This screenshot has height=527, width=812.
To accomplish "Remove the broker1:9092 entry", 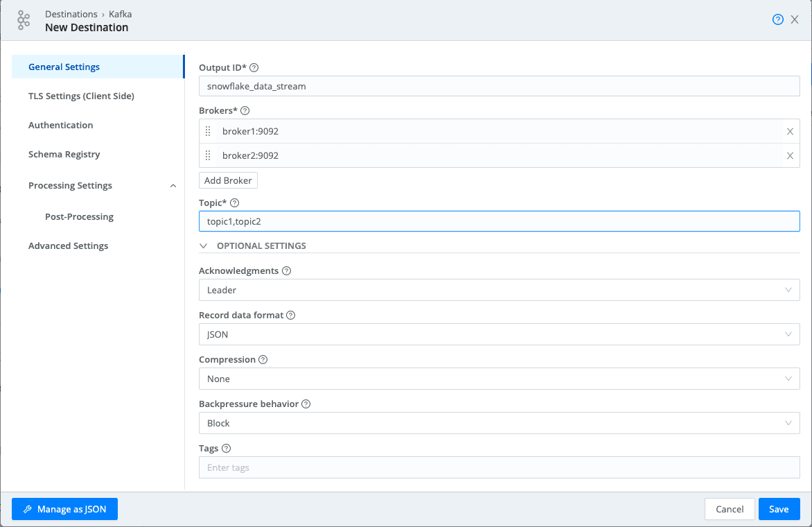I will pyautogui.click(x=790, y=132).
